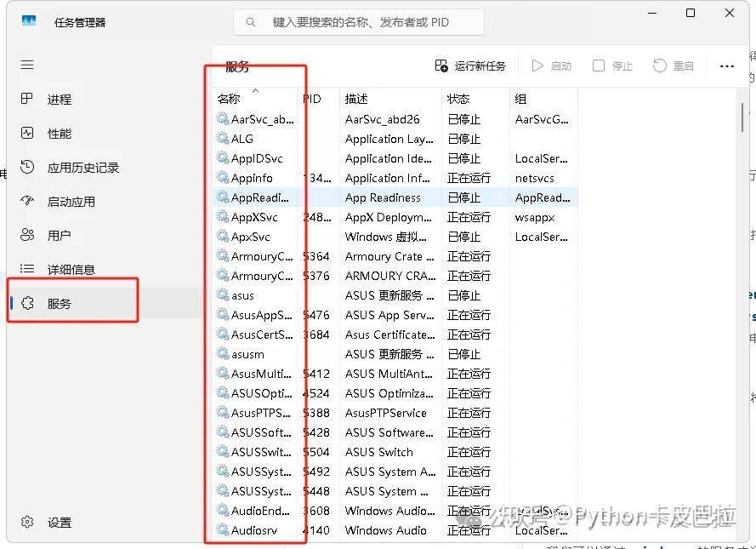Sort by the 描述 column header

356,99
